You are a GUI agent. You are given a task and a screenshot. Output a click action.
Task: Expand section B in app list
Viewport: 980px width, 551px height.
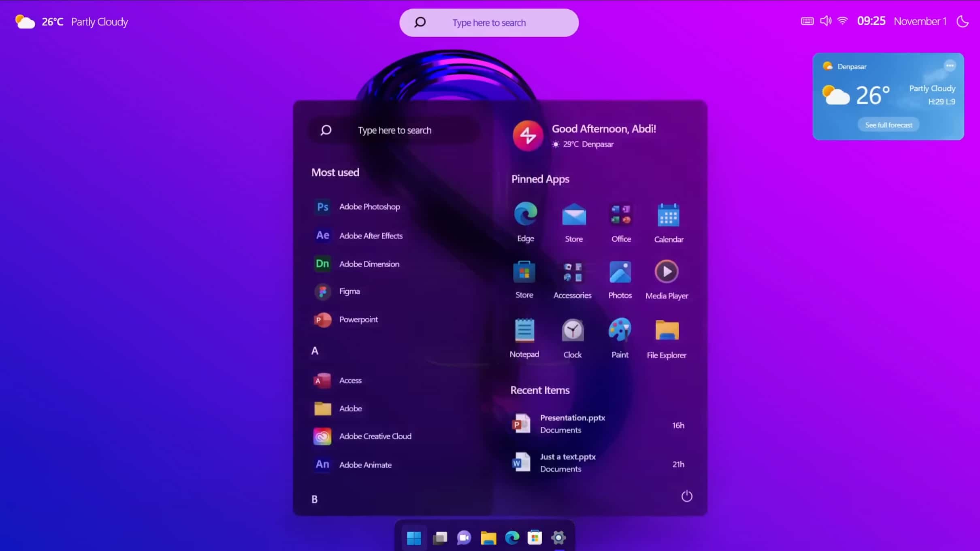coord(314,498)
